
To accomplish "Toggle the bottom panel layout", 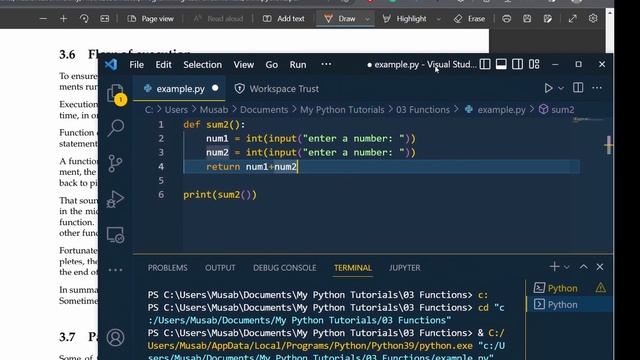I will (501, 64).
